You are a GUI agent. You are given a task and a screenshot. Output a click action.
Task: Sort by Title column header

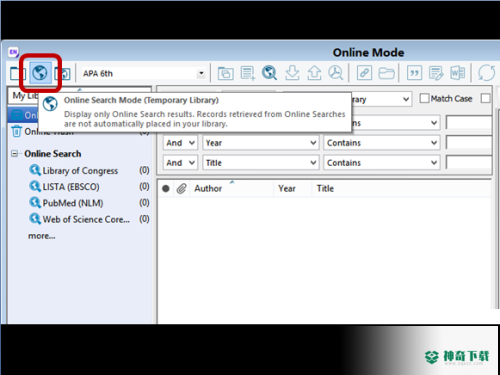[325, 189]
